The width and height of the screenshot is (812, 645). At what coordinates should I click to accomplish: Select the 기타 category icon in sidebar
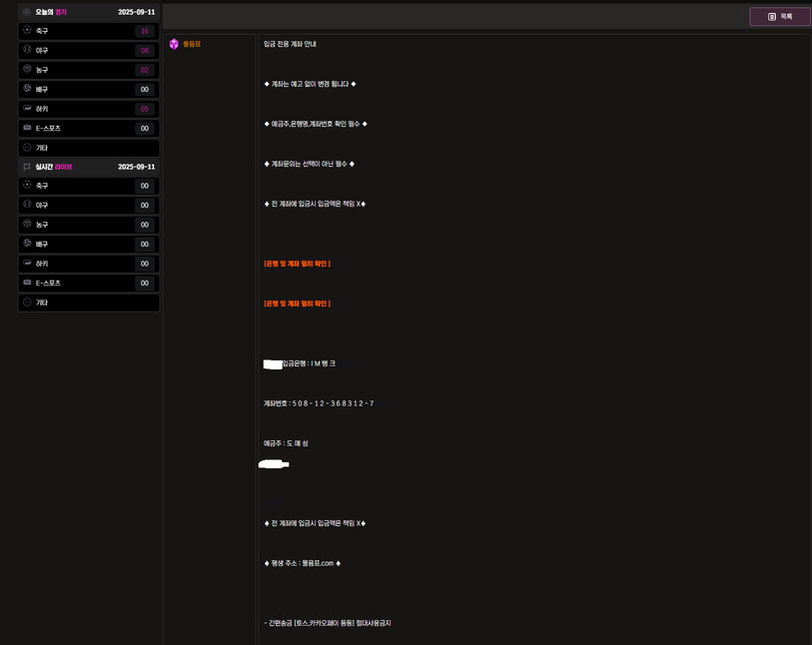pos(28,147)
